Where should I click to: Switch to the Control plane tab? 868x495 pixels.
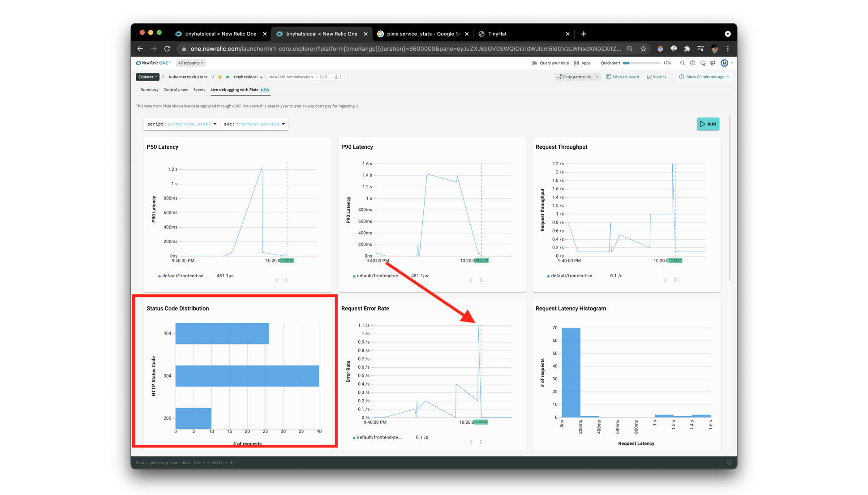point(176,90)
